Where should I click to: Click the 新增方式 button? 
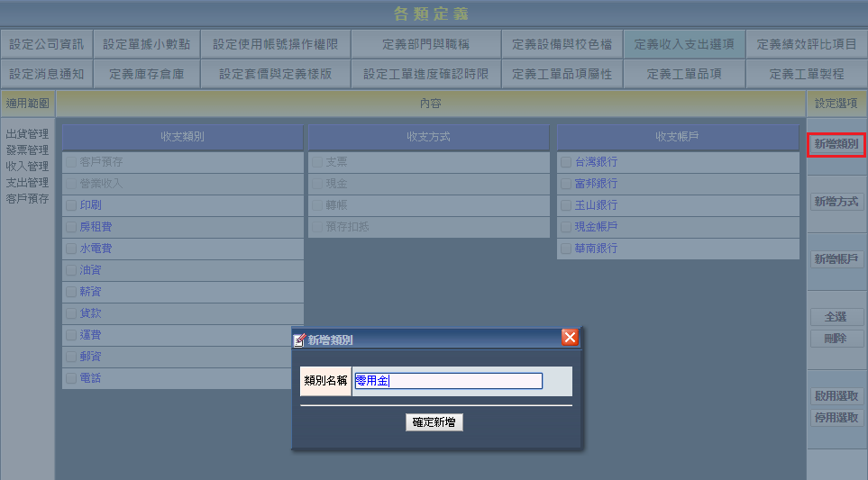point(836,202)
